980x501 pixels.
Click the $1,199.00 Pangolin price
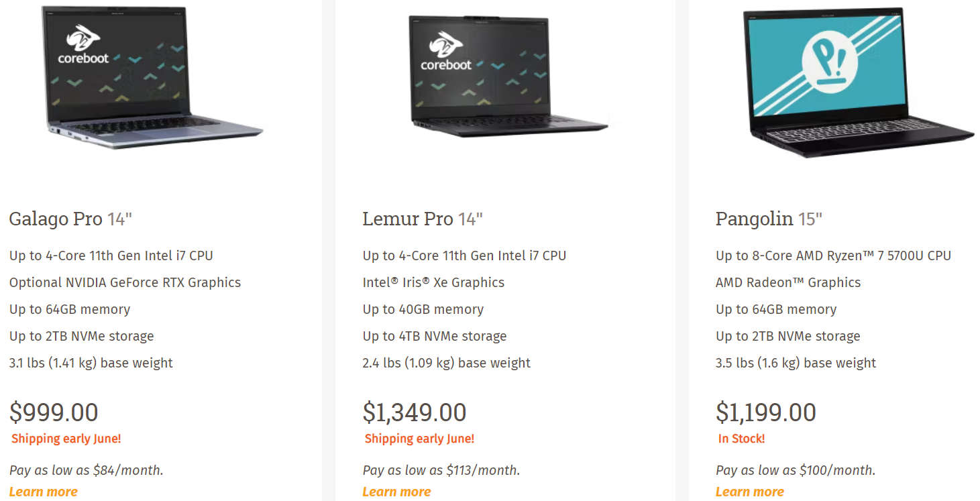766,412
